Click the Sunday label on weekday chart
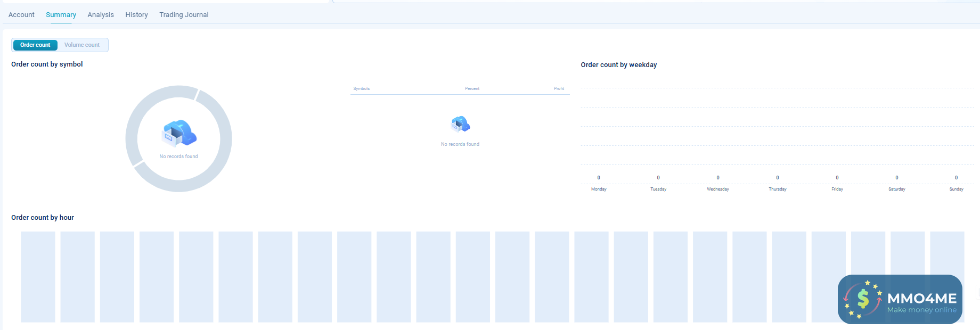This screenshot has height=330, width=980. tap(957, 189)
